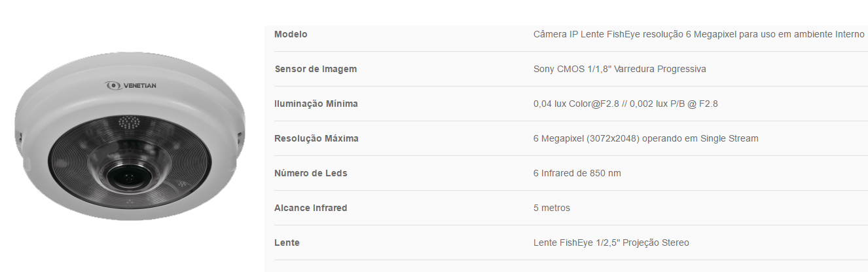Select the 5 metros value
Screen dimensions: 868x272
click(x=552, y=208)
